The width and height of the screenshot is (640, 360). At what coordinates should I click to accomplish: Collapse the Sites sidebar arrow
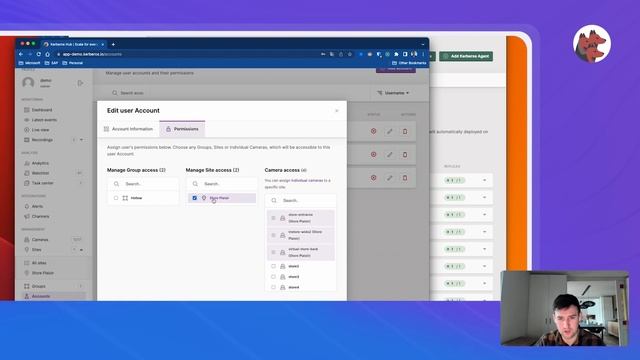pyautogui.click(x=82, y=249)
